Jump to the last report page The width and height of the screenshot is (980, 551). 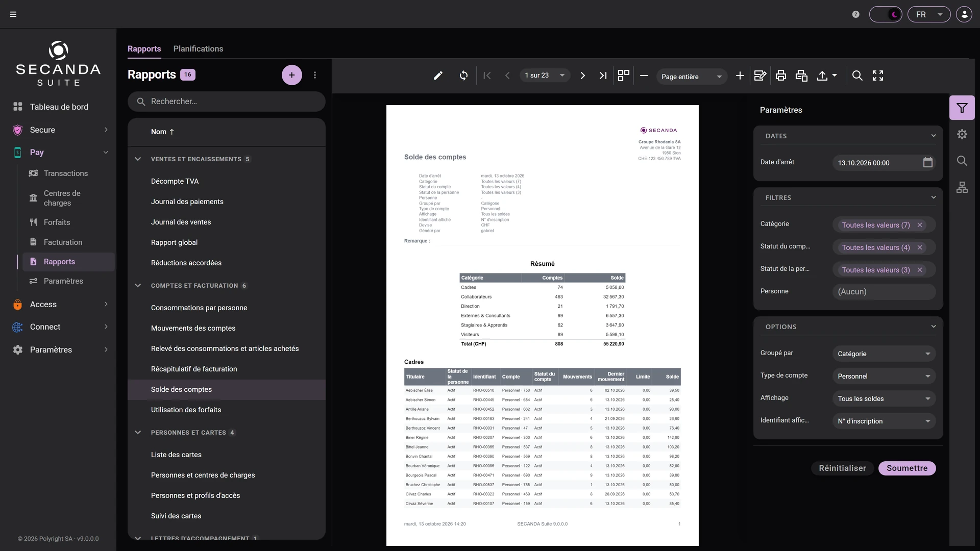tap(603, 76)
